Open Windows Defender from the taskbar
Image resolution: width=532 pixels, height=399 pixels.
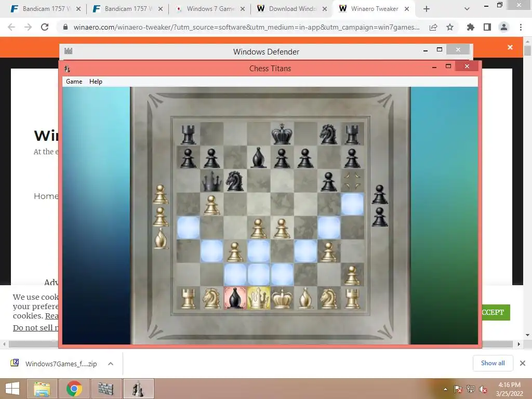coord(106,389)
